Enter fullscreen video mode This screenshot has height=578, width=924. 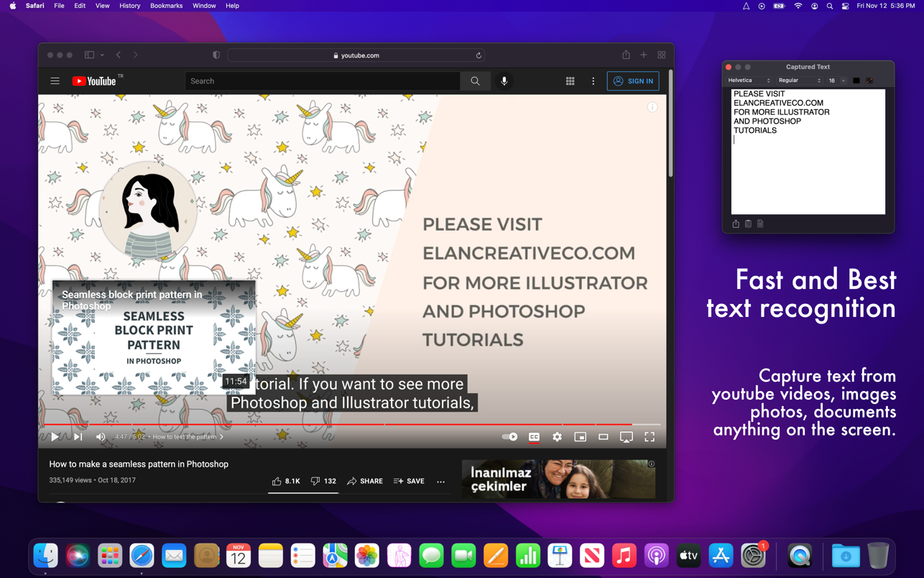(649, 436)
